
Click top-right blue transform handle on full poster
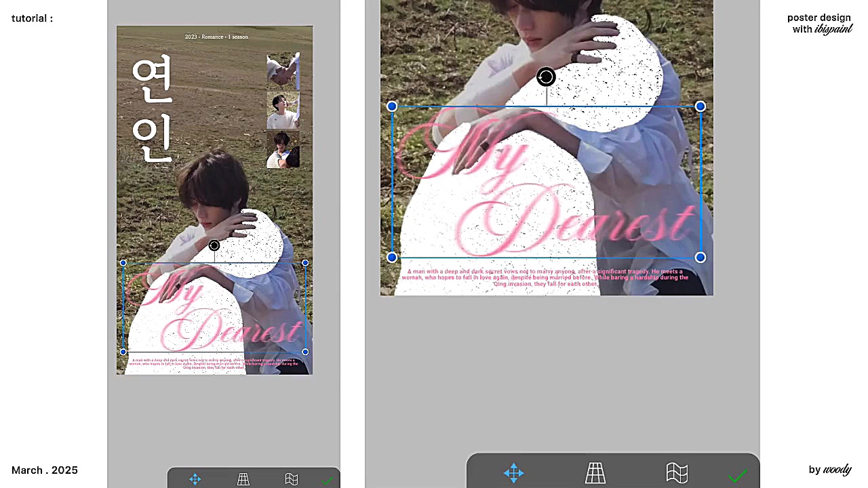point(305,262)
